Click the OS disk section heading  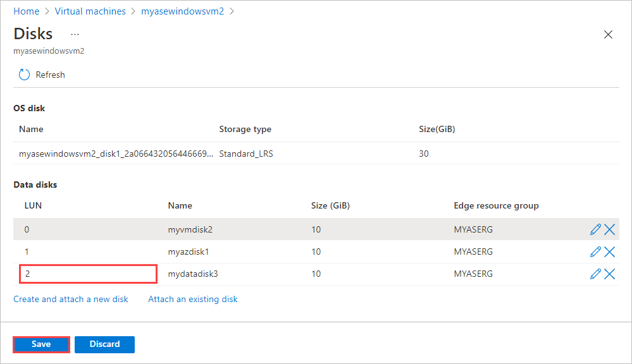coord(29,108)
